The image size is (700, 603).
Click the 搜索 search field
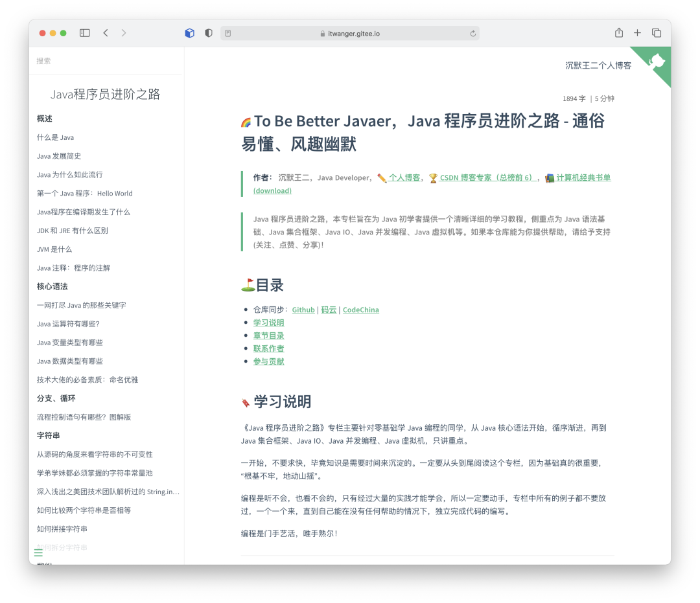[106, 61]
